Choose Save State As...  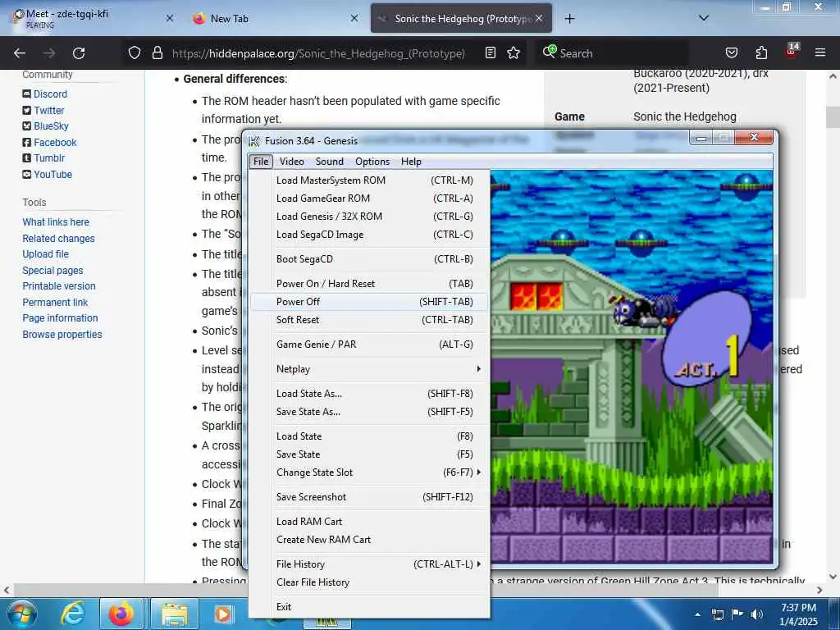point(369,412)
